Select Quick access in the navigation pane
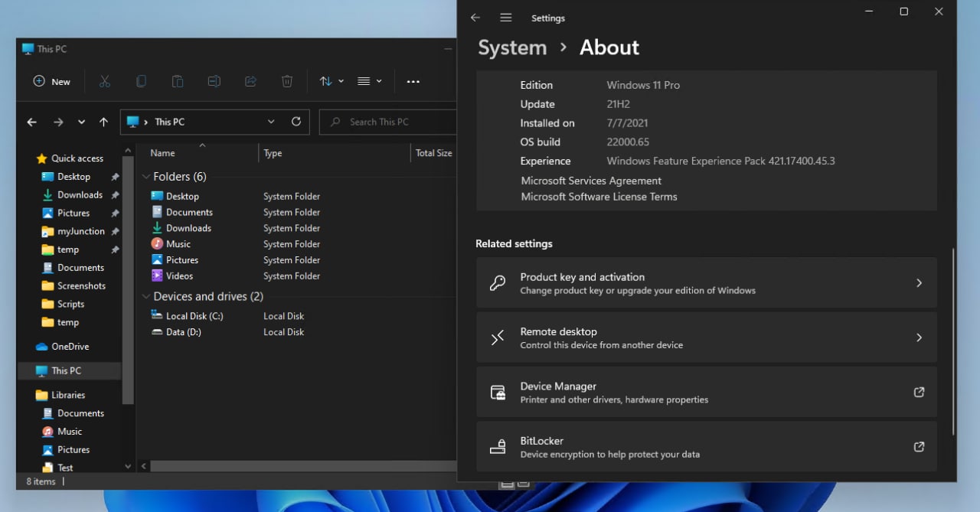Image resolution: width=980 pixels, height=512 pixels. coord(70,158)
